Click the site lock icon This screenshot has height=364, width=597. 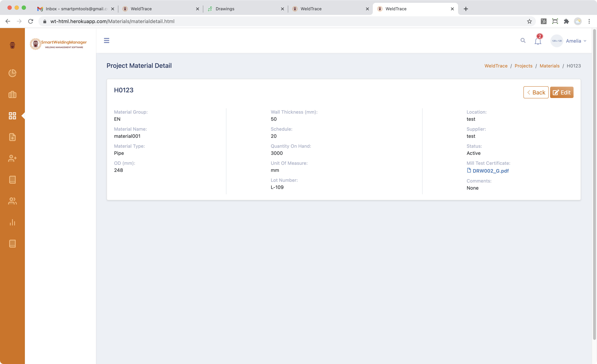click(x=45, y=21)
